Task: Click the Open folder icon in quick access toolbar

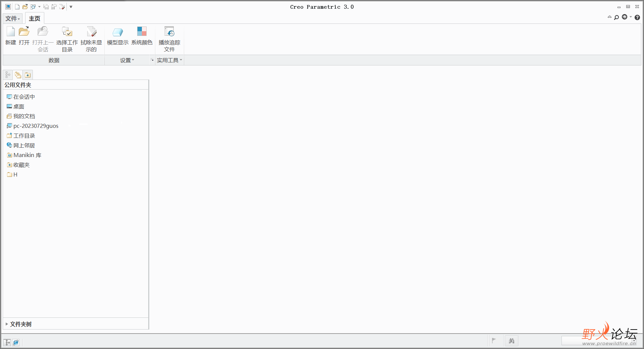Action: tap(25, 7)
